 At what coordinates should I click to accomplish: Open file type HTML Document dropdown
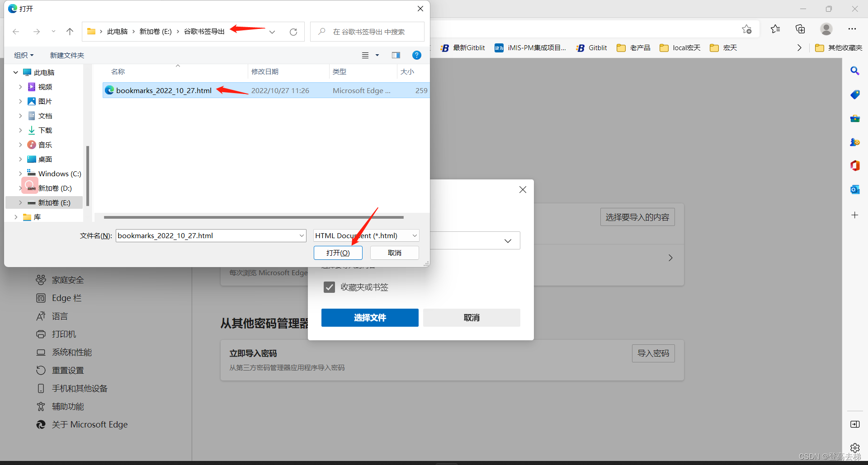pos(366,235)
